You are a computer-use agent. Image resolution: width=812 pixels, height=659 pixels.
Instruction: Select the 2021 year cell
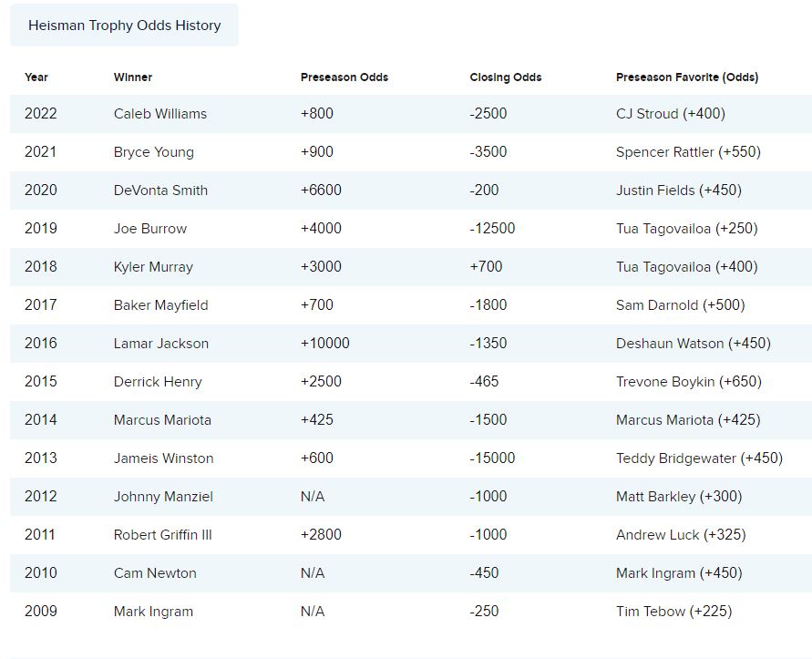tap(40, 152)
